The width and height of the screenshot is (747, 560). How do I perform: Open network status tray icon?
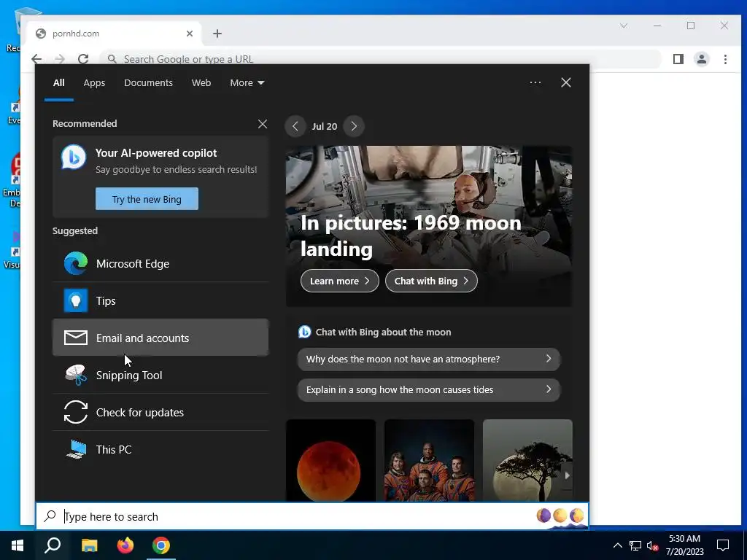635,545
